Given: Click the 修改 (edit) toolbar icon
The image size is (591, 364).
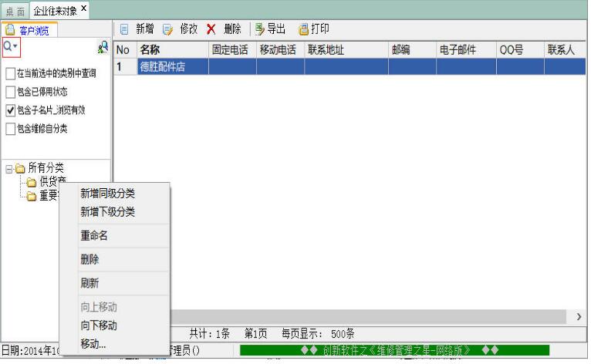Looking at the screenshot, I should coord(167,29).
